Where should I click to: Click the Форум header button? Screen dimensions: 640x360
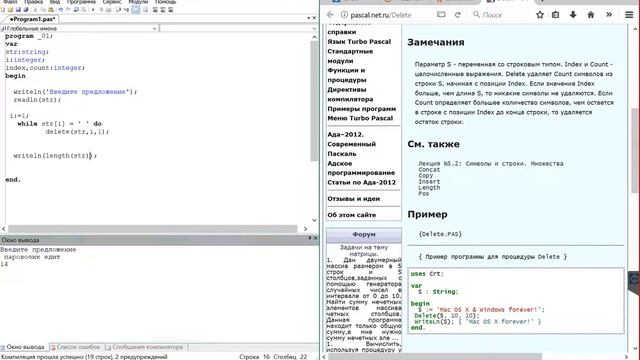(364, 235)
